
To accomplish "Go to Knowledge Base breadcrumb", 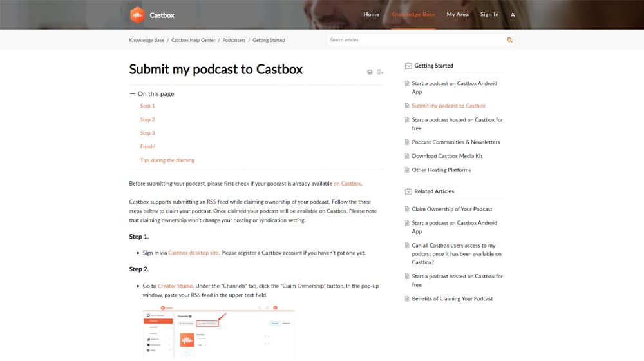I will (147, 41).
